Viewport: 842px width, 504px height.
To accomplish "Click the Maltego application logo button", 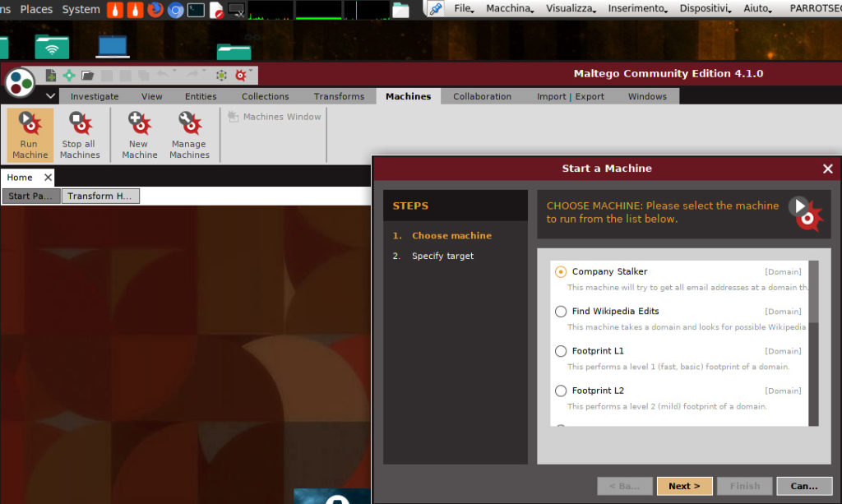I will pos(20,83).
